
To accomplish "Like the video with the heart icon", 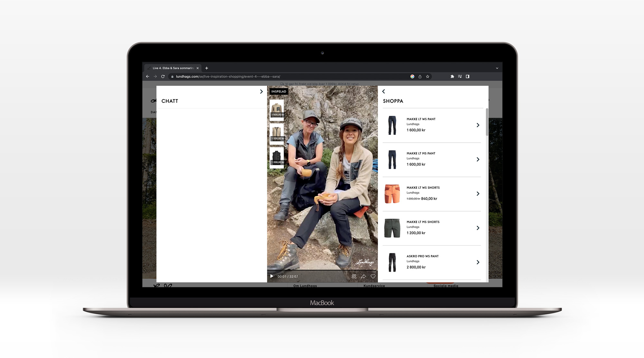I will point(373,276).
